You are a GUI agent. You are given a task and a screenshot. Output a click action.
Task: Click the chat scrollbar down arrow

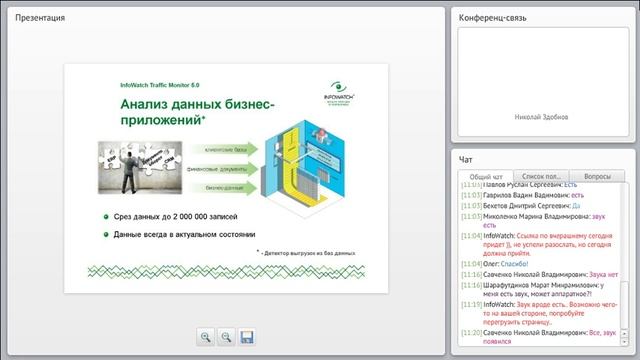click(x=624, y=342)
